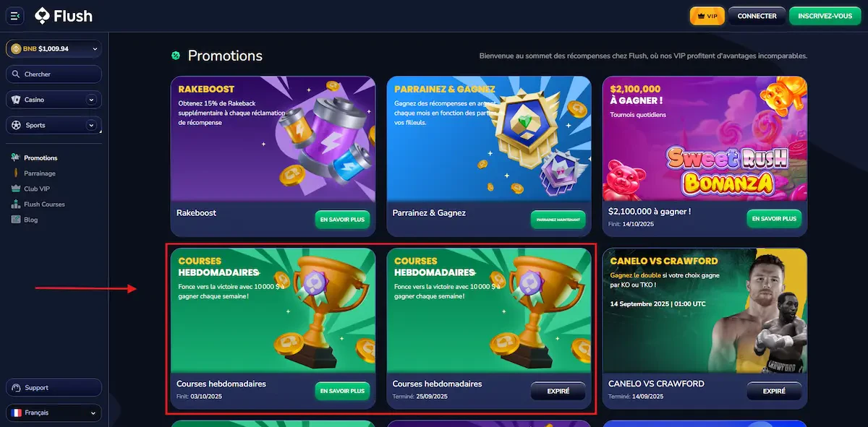This screenshot has width=868, height=427.
Task: Click the Parrainez maintenant button
Action: coord(558,219)
